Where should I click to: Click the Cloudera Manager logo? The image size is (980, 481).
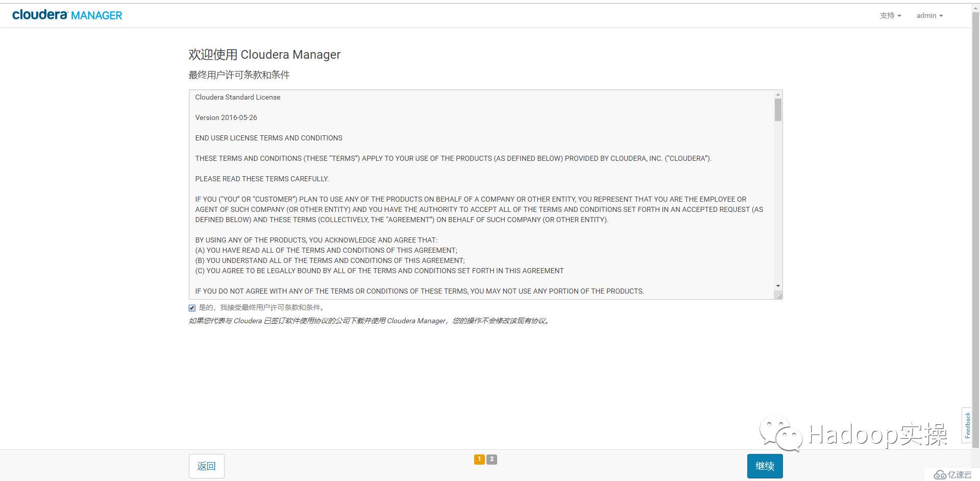tap(67, 15)
